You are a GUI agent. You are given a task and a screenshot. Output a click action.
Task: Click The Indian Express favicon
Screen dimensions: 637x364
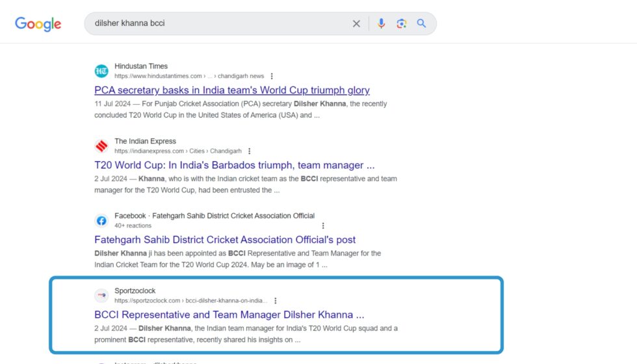tap(101, 146)
